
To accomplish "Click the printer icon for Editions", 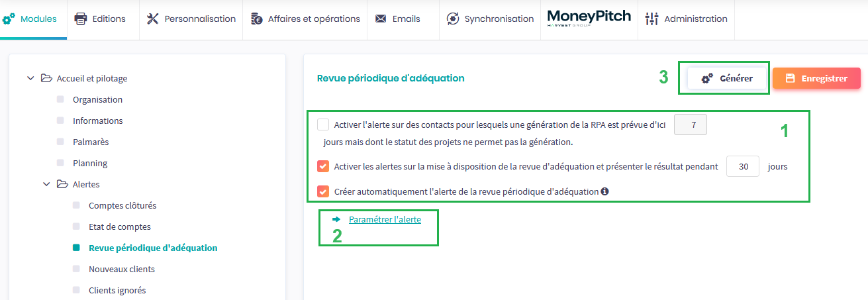I will pyautogui.click(x=81, y=19).
